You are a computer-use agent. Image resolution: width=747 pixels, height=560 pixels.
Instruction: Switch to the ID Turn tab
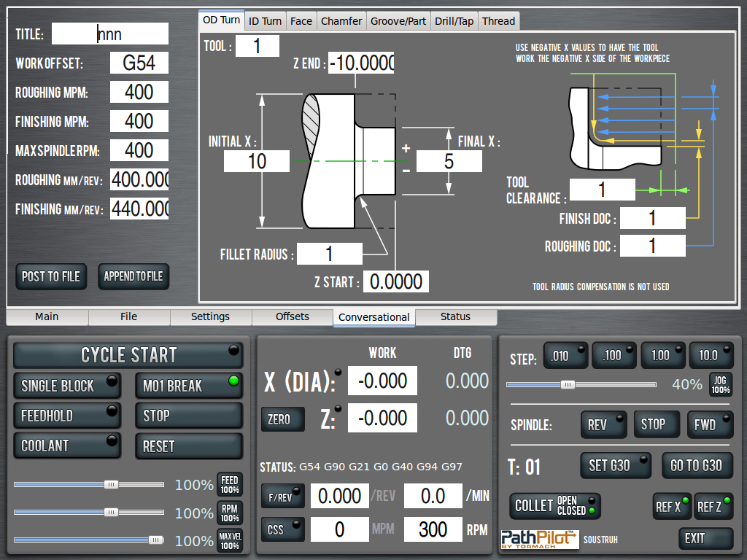point(265,21)
